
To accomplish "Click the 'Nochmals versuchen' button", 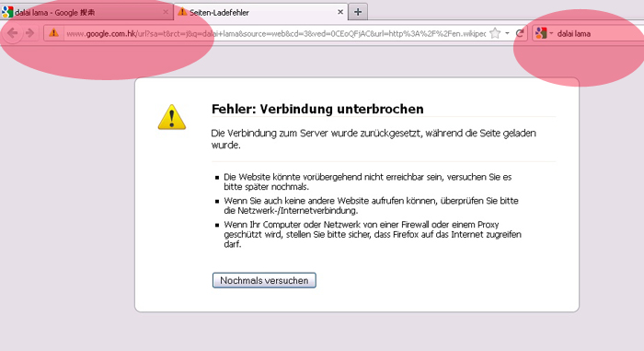I will coord(264,280).
